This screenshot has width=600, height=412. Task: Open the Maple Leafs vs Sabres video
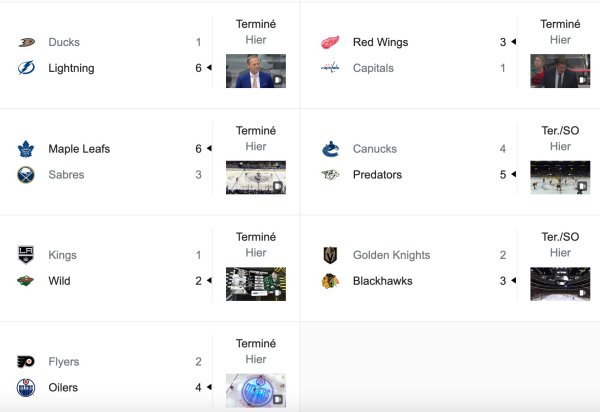[256, 177]
